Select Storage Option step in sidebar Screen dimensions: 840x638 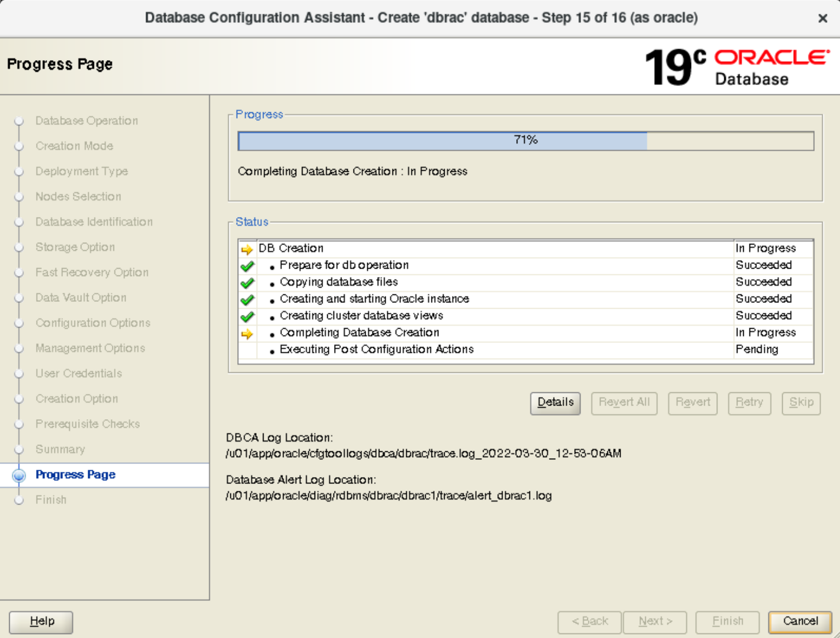click(75, 247)
